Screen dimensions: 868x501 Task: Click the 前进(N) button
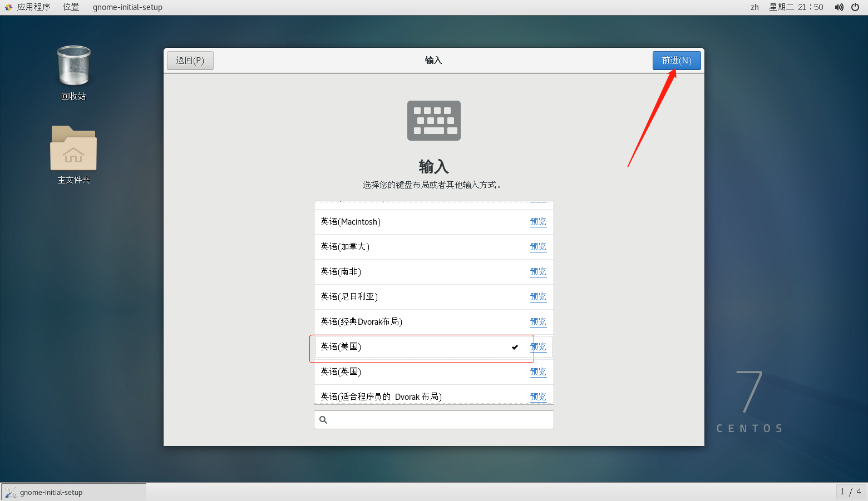tap(677, 61)
